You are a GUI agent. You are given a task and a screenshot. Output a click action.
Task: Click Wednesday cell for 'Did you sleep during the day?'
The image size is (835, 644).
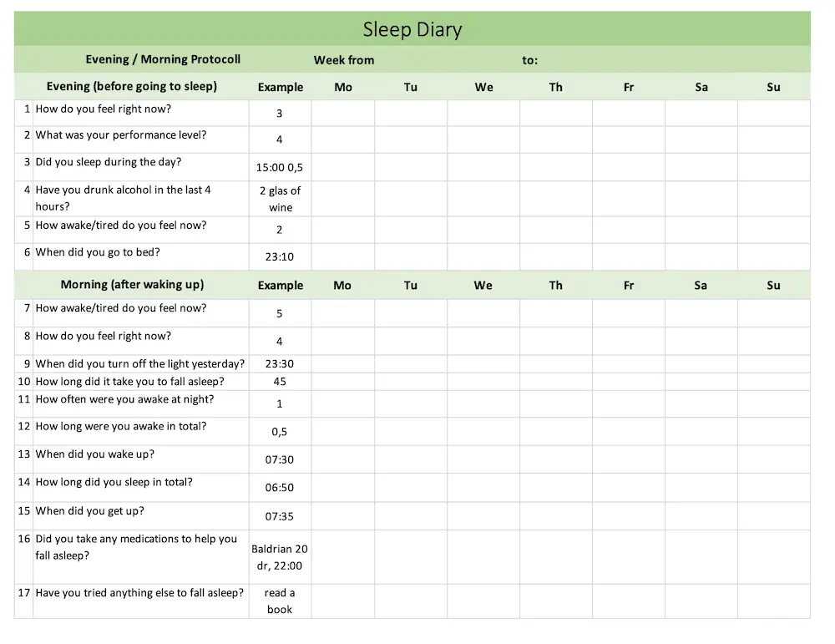click(483, 167)
